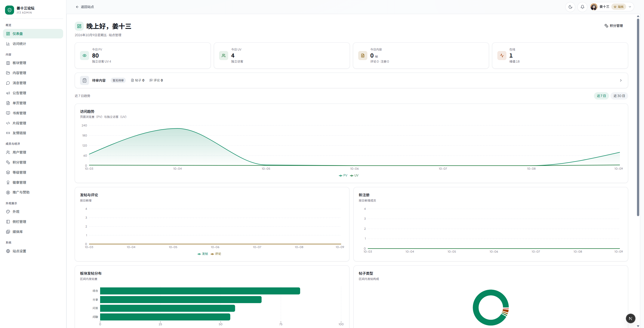Screen dimensions: 644x328
Task: Click the 媒体库 image icon
Action: [x=8, y=232]
